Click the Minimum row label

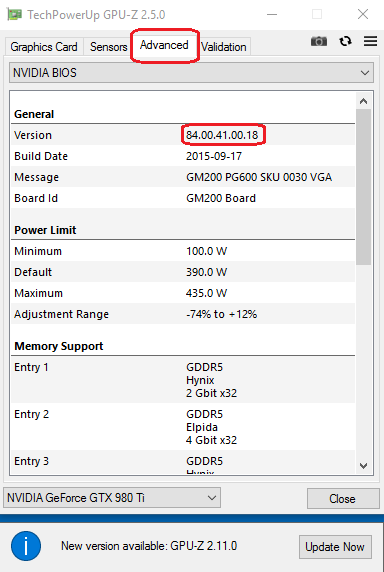click(38, 251)
